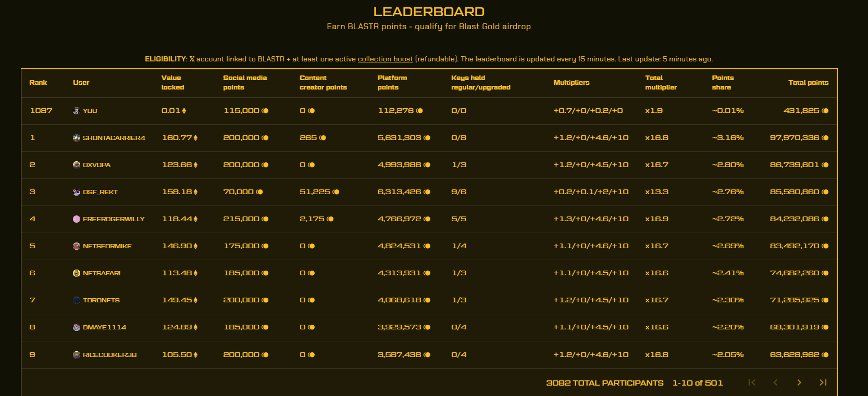Viewport: 868px width, 396px height.
Task: Go to next leaderboard page
Action: click(799, 382)
